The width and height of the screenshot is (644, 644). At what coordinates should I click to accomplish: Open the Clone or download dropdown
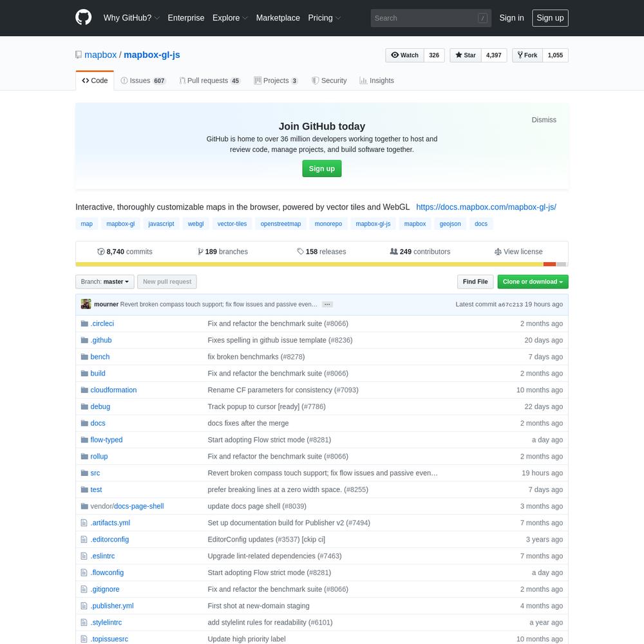point(533,282)
